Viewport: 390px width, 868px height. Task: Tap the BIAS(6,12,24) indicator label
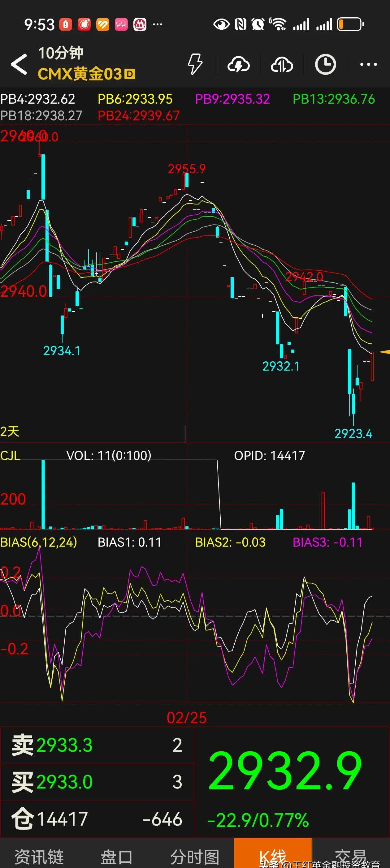38,542
